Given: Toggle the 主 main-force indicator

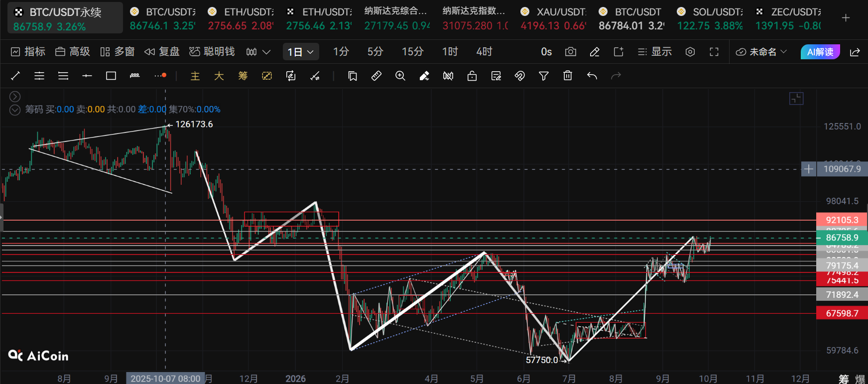Looking at the screenshot, I should 195,76.
